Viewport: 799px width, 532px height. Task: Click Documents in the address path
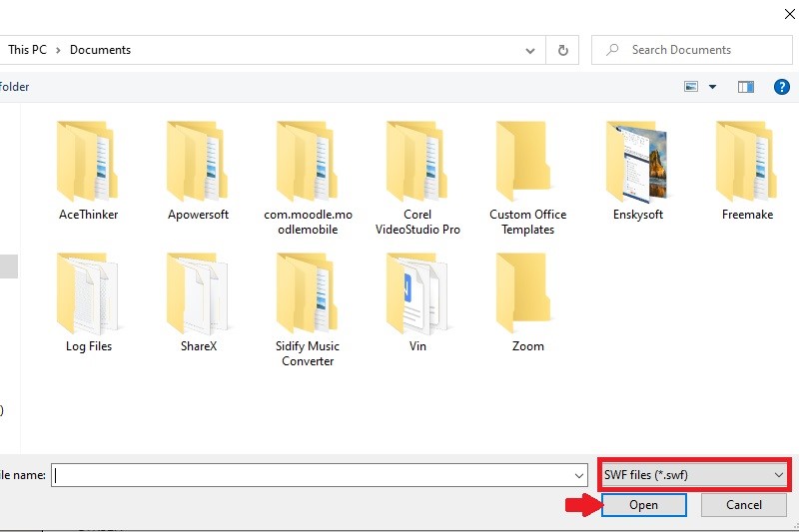point(101,50)
